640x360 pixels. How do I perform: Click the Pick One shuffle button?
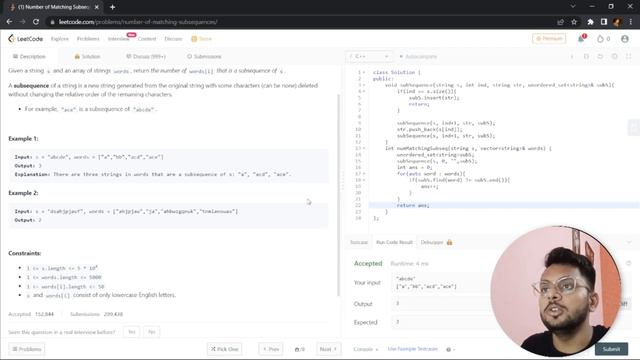(x=224, y=349)
